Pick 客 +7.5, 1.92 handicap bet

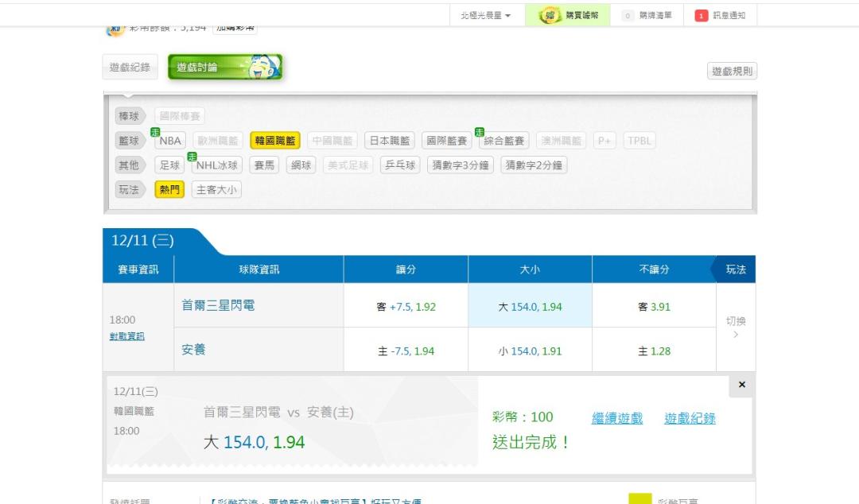point(406,307)
